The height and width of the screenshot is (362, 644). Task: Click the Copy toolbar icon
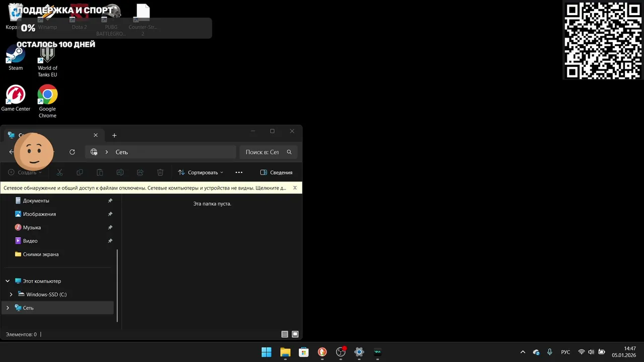[x=79, y=172]
